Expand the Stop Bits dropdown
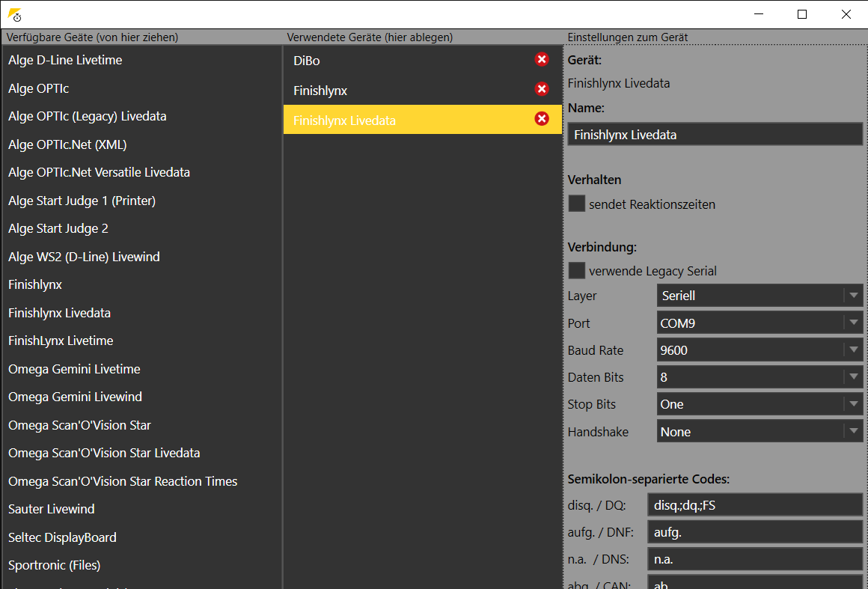 point(759,404)
